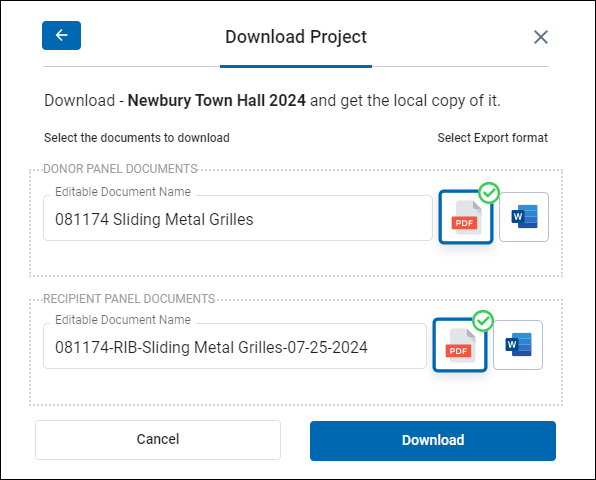Click the Download Project tab heading
Viewport: 596px width, 480px height.
coord(296,37)
